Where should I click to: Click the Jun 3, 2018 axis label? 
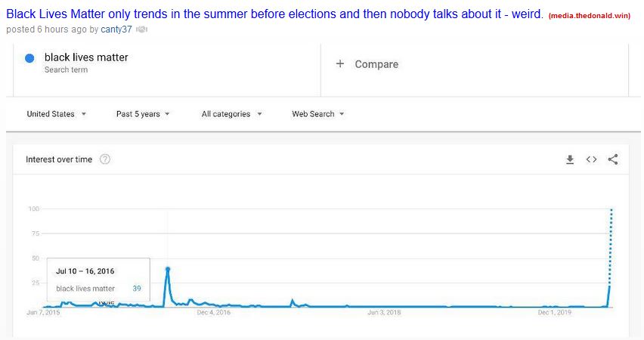(x=384, y=313)
